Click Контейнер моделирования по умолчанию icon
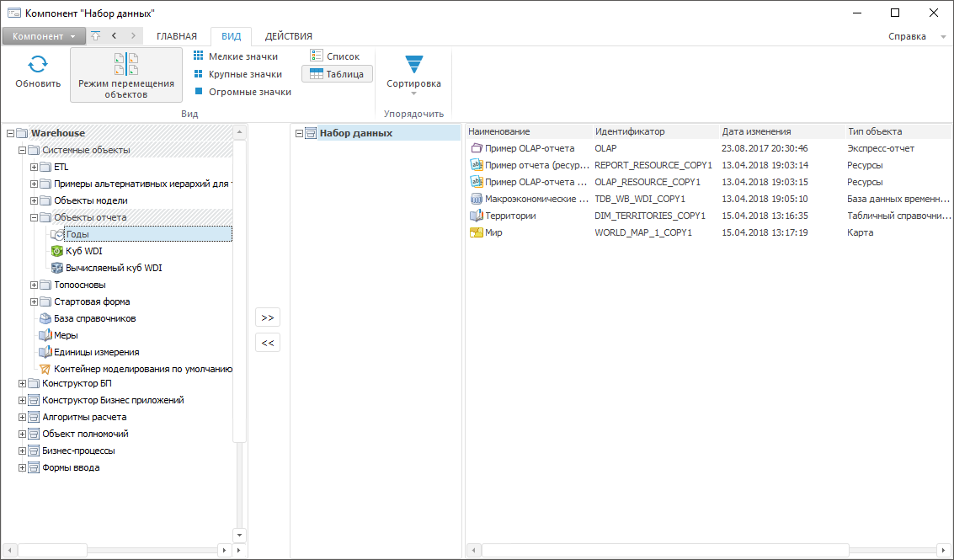 pyautogui.click(x=45, y=369)
